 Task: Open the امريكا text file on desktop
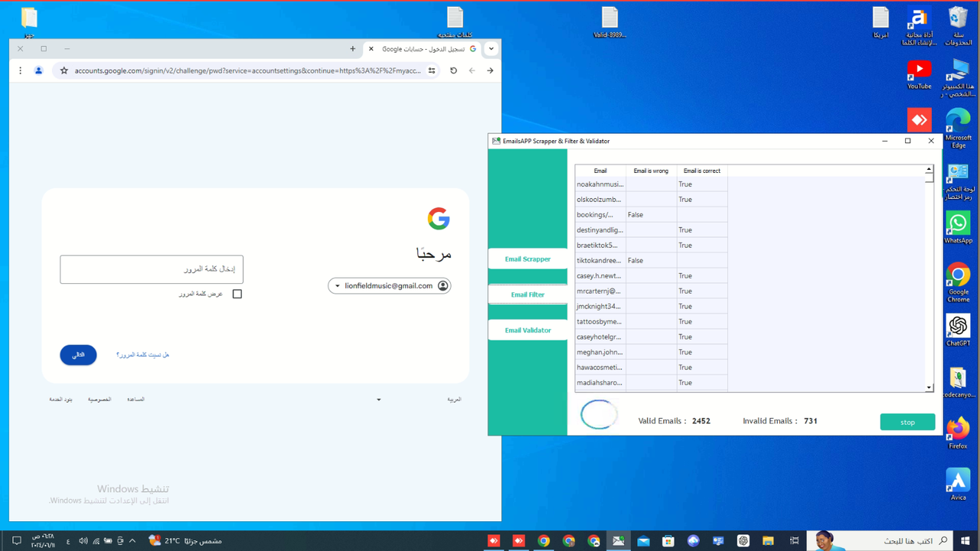point(881,22)
